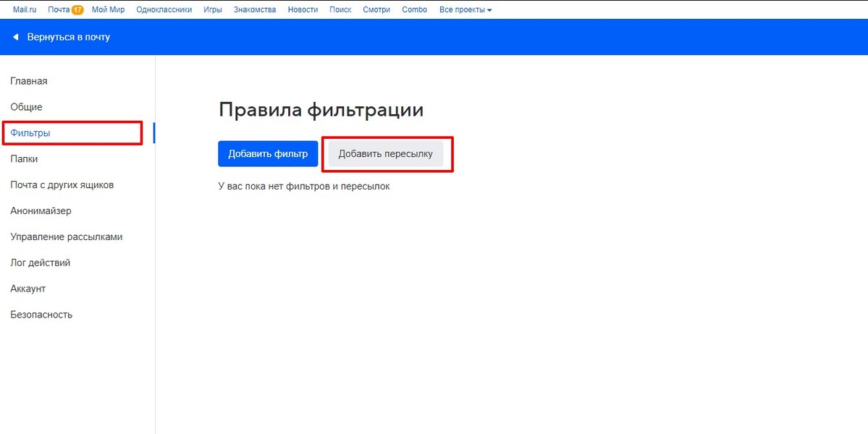Open the Combo link
The height and width of the screenshot is (434, 868).
tap(415, 10)
